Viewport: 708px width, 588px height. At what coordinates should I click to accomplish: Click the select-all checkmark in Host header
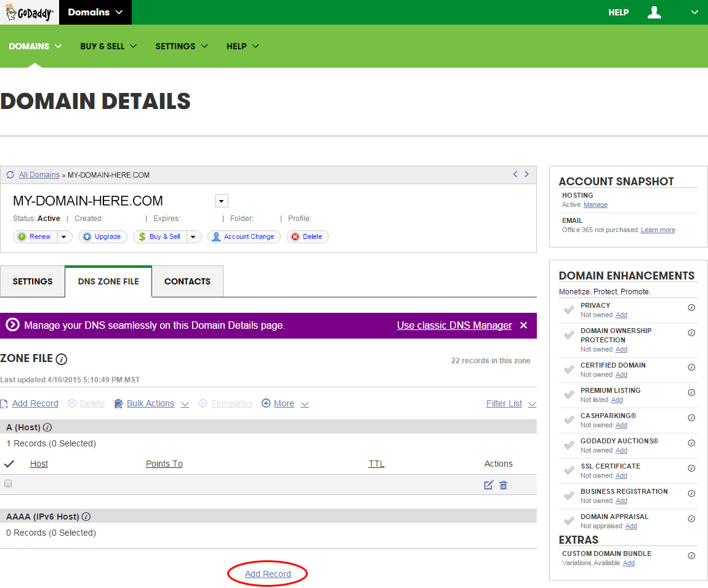pos(9,464)
